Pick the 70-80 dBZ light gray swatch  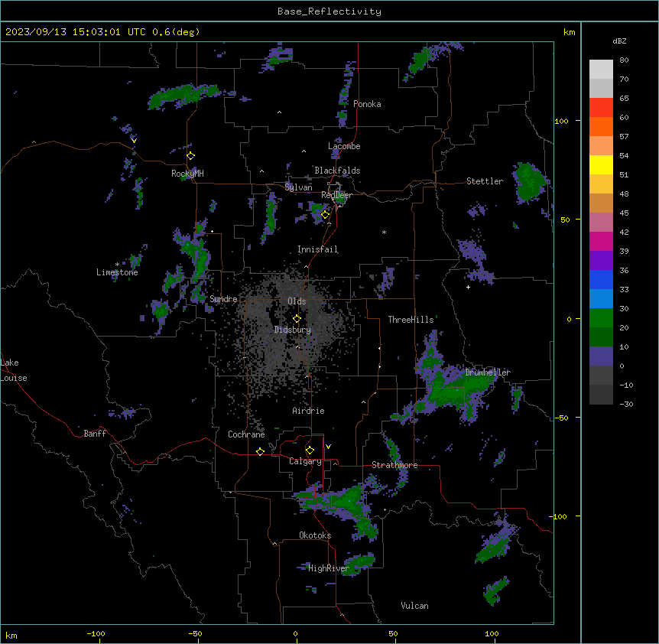click(x=601, y=70)
